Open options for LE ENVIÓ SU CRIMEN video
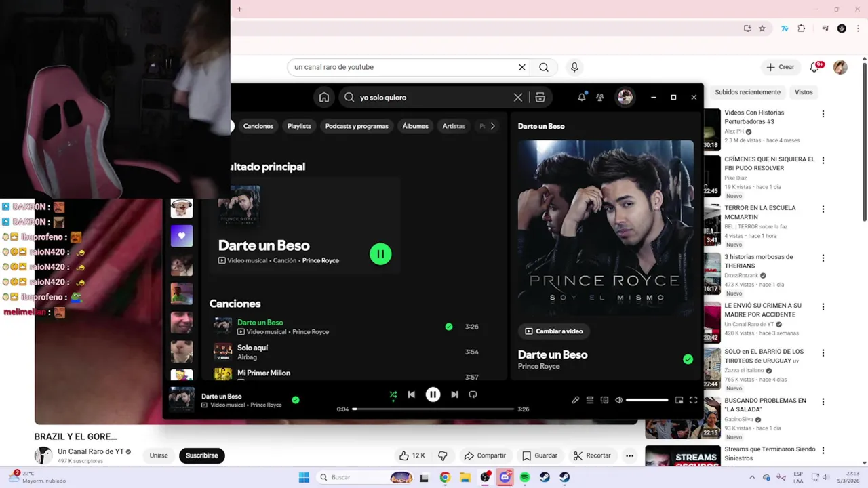Image resolution: width=868 pixels, height=488 pixels. (x=823, y=307)
